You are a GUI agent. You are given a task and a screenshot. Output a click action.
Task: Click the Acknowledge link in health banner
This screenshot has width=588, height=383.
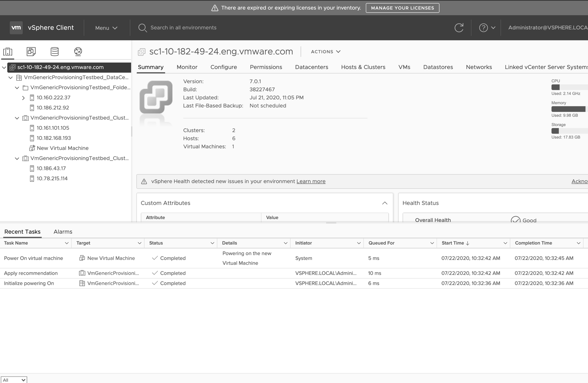[x=580, y=181]
